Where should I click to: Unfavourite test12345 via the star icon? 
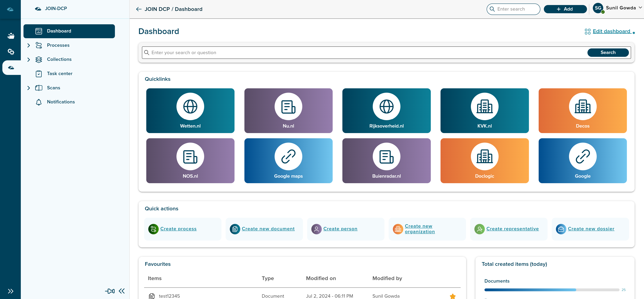(452, 296)
